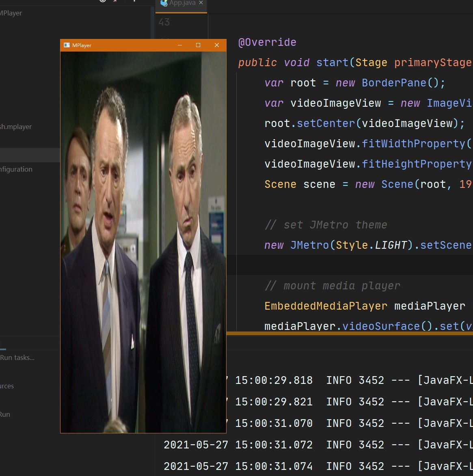Select the nfiguration item in sidebar

[16, 169]
